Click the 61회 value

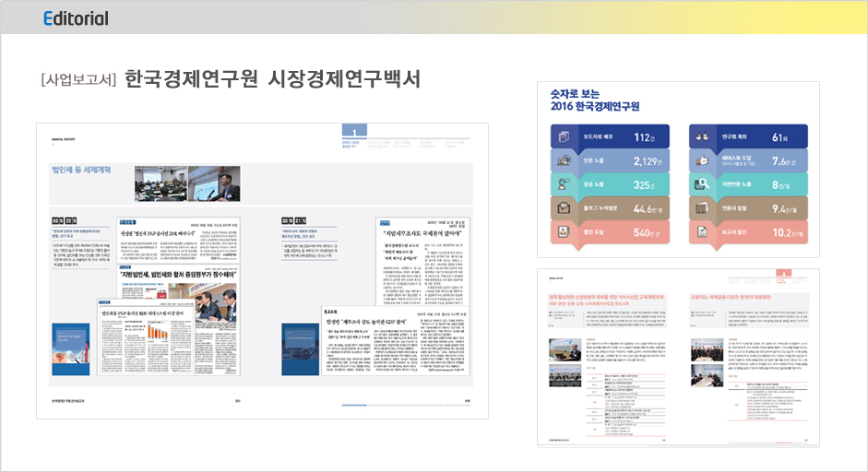tap(780, 137)
